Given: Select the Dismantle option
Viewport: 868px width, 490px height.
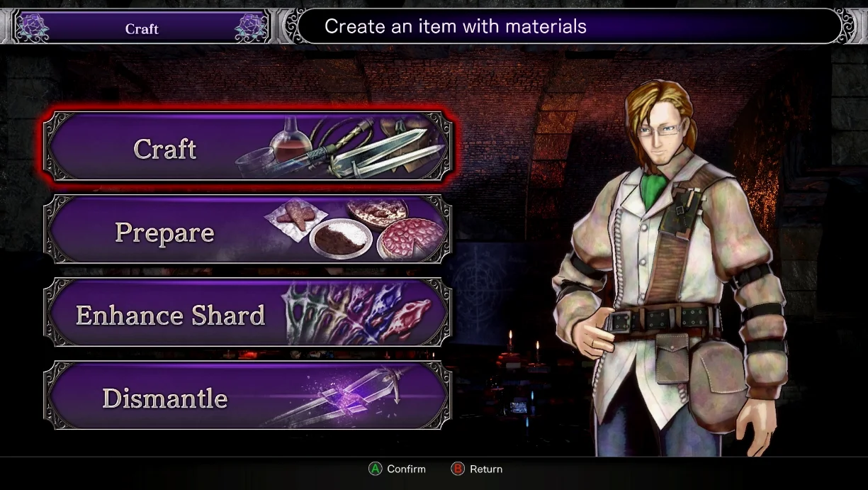Looking at the screenshot, I should (x=247, y=396).
